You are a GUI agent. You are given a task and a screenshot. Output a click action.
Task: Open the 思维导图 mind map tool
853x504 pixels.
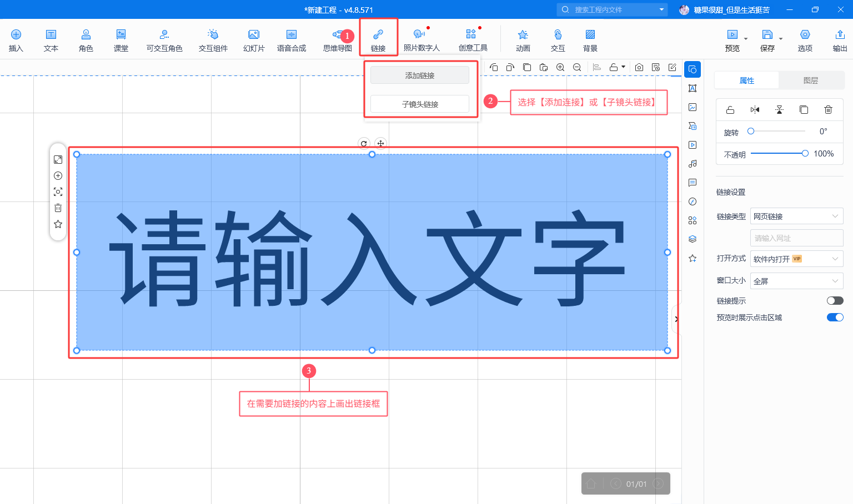[x=337, y=40]
